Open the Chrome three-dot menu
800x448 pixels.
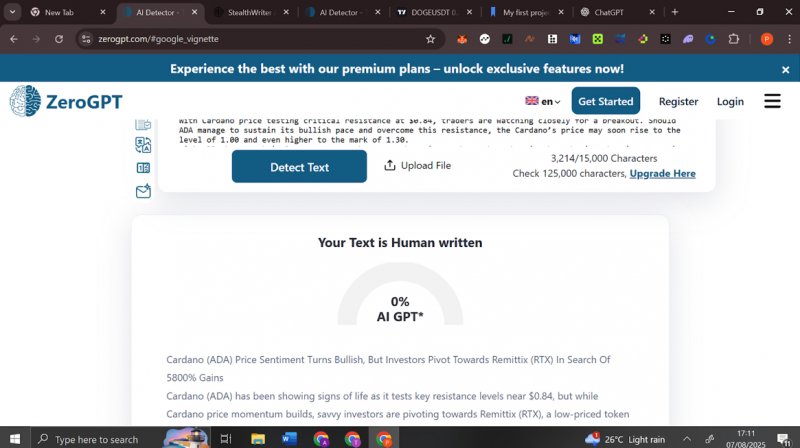pyautogui.click(x=787, y=39)
